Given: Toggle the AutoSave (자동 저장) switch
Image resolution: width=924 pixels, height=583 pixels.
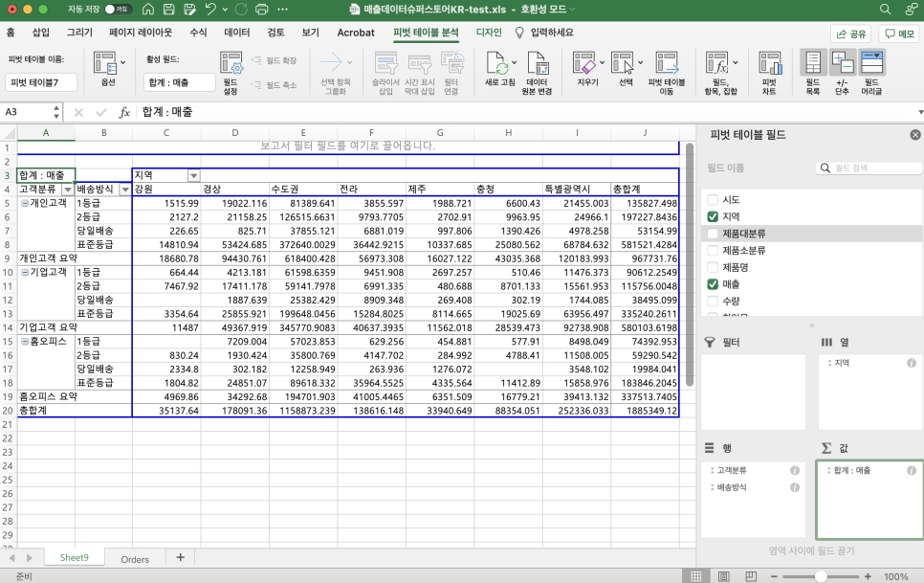Looking at the screenshot, I should point(118,9).
